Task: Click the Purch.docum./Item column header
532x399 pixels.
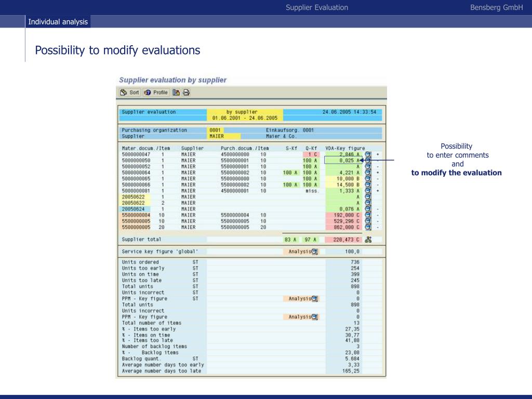Action: pos(245,148)
